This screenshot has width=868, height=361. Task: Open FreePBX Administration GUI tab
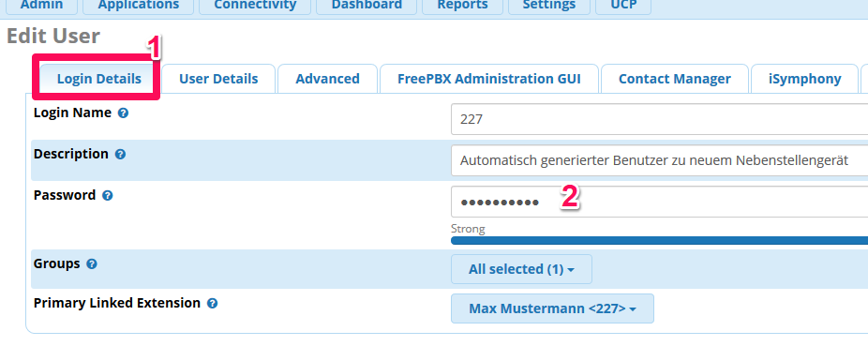coord(488,79)
